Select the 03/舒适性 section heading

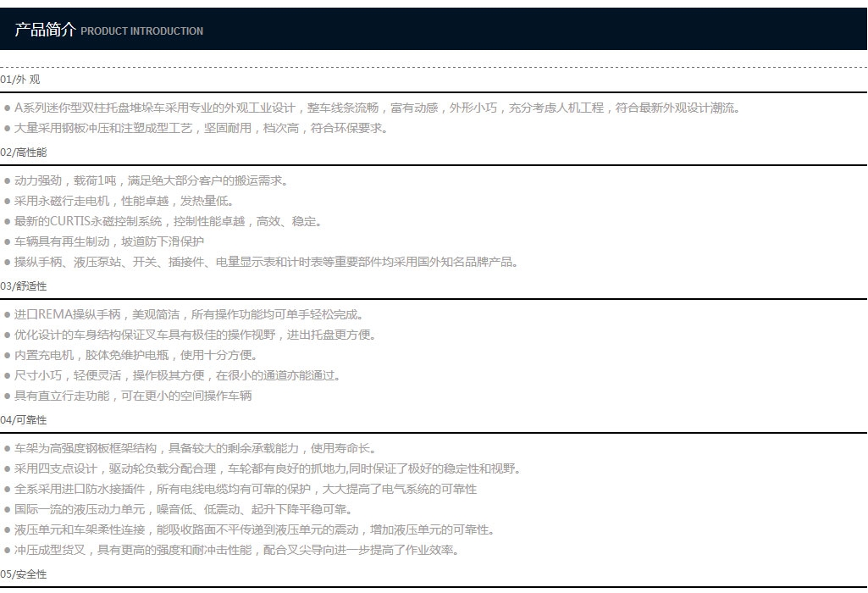tap(23, 286)
